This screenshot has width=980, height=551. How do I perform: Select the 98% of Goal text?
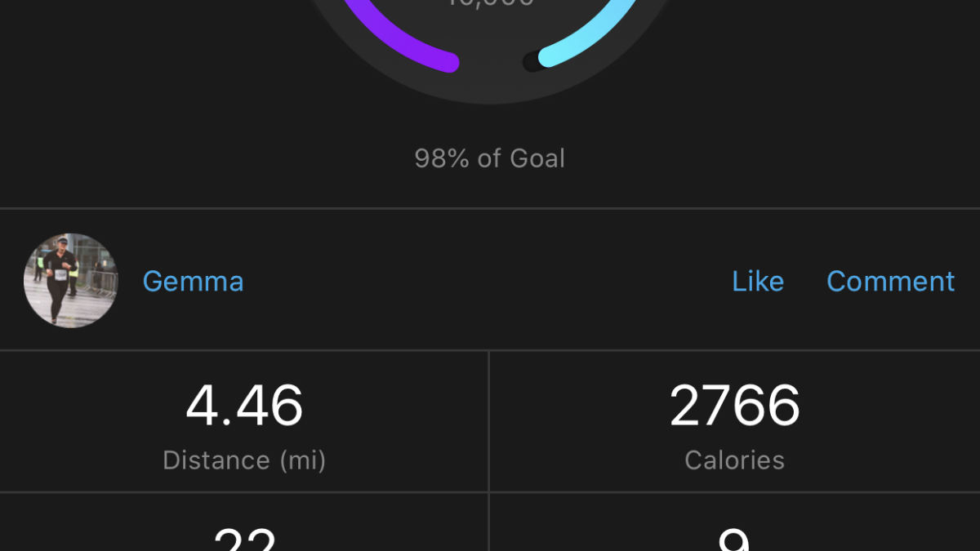pos(489,158)
